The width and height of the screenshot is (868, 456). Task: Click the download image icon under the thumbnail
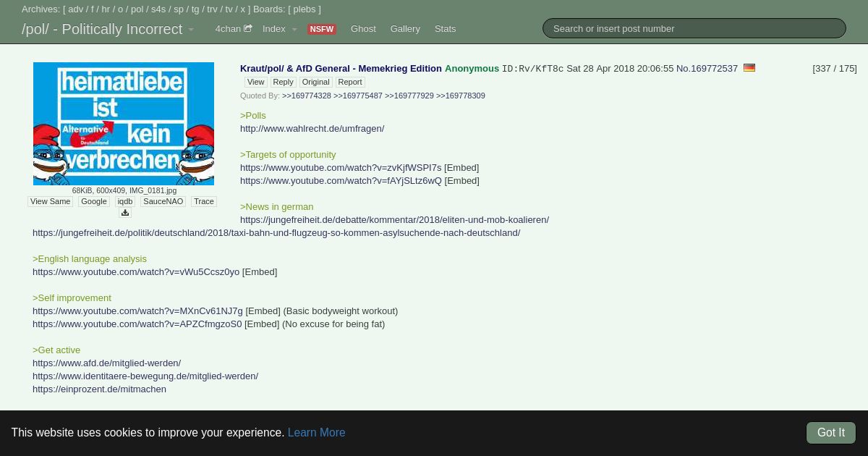pos(125,213)
